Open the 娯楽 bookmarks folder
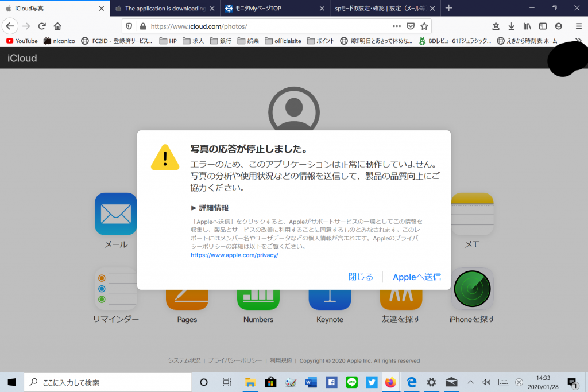 [248, 41]
